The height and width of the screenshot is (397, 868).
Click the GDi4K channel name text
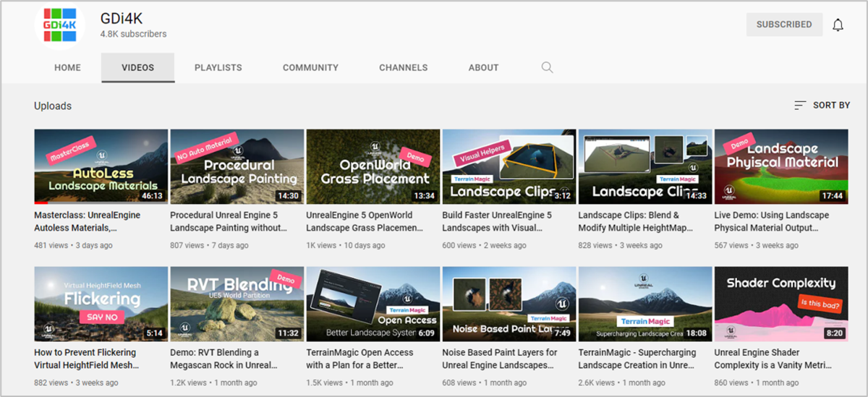pos(123,18)
